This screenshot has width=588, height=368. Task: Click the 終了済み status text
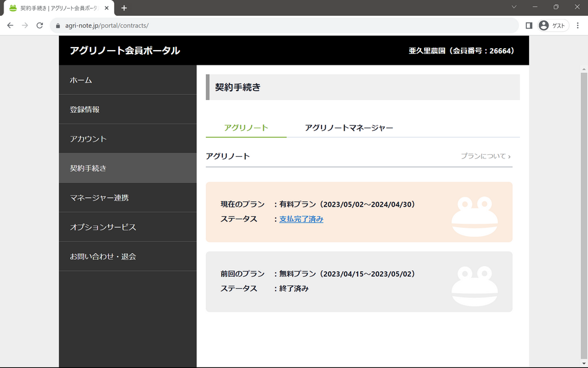[294, 289]
